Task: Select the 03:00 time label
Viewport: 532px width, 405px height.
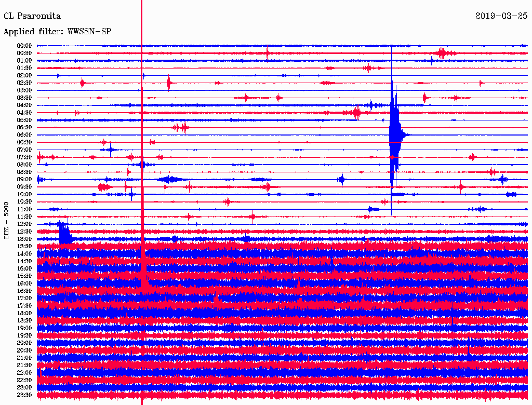Action: coord(24,90)
